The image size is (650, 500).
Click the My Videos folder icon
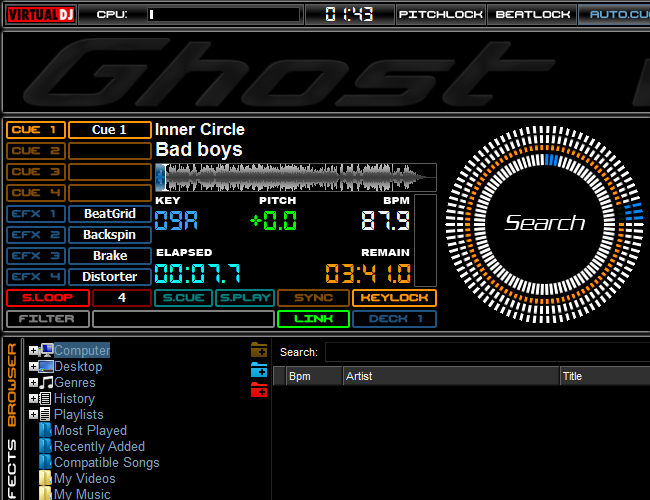coord(45,478)
